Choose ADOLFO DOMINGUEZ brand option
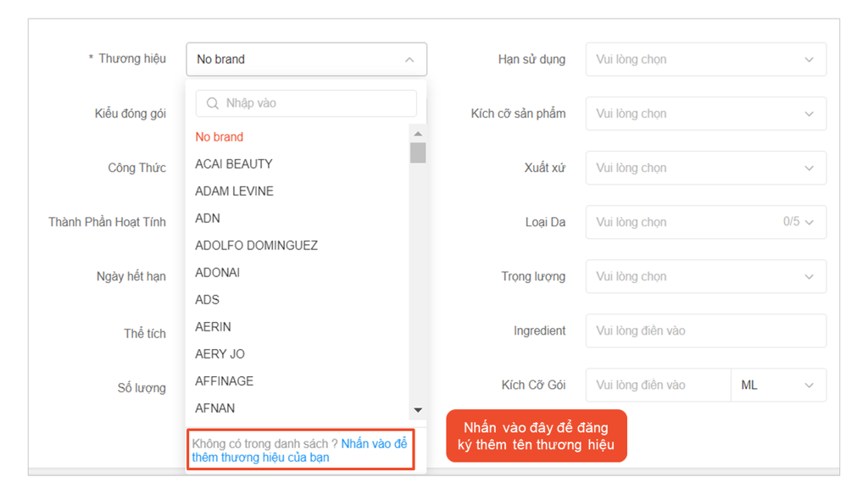This screenshot has width=868, height=488. 256,245
